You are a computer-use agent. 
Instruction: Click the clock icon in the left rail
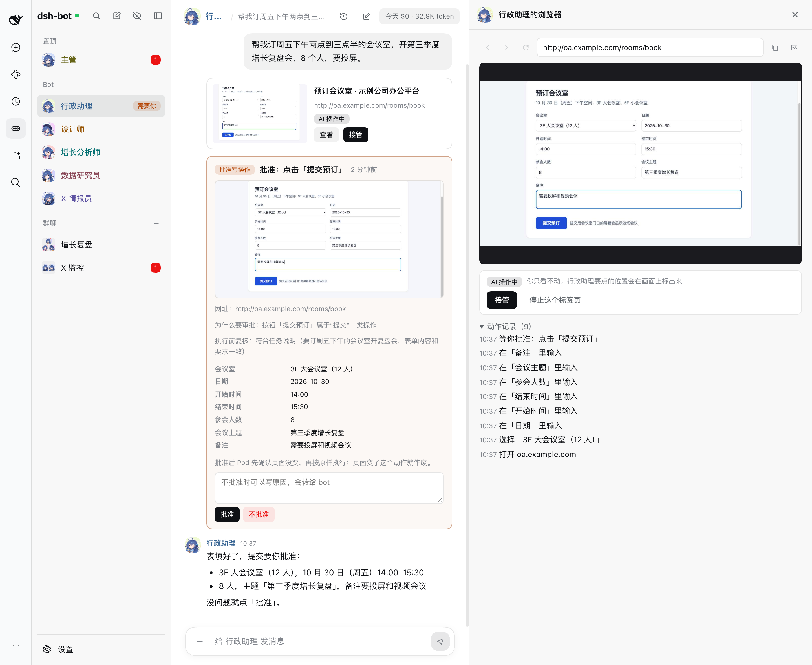pos(16,101)
